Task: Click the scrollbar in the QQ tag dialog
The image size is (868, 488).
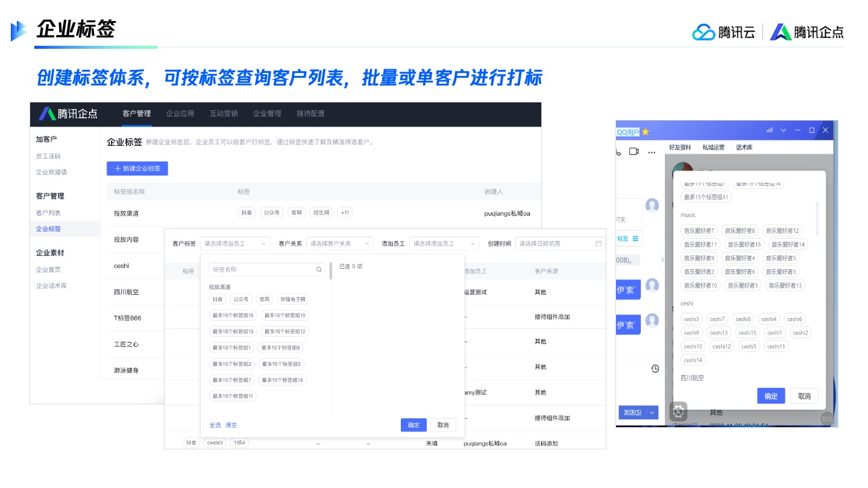Action: pyautogui.click(x=817, y=218)
